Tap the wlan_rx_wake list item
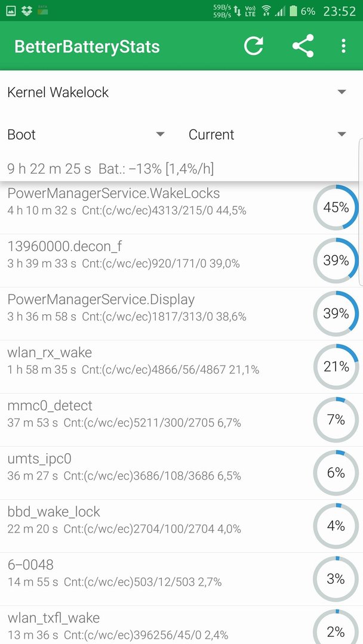The width and height of the screenshot is (363, 644). [181, 367]
